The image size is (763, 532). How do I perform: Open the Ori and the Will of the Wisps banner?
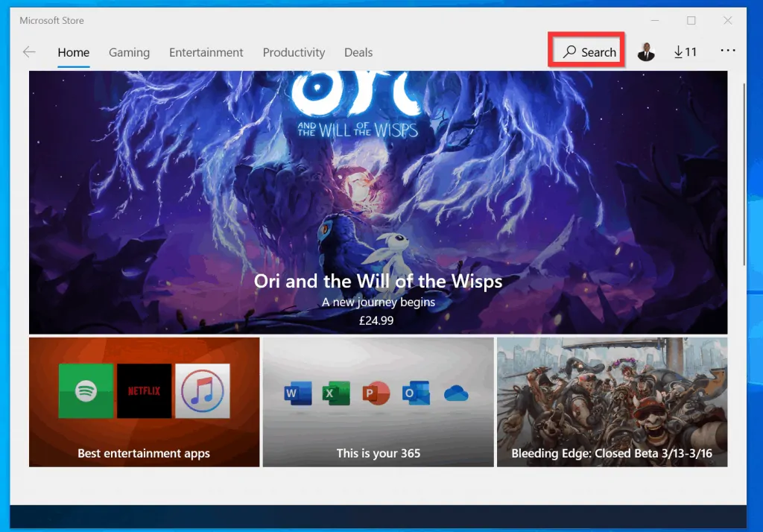click(378, 202)
